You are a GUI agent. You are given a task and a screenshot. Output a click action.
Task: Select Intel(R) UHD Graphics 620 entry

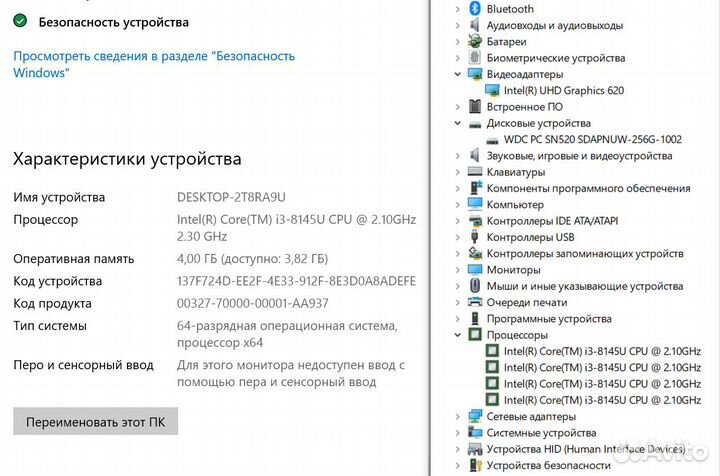564,90
